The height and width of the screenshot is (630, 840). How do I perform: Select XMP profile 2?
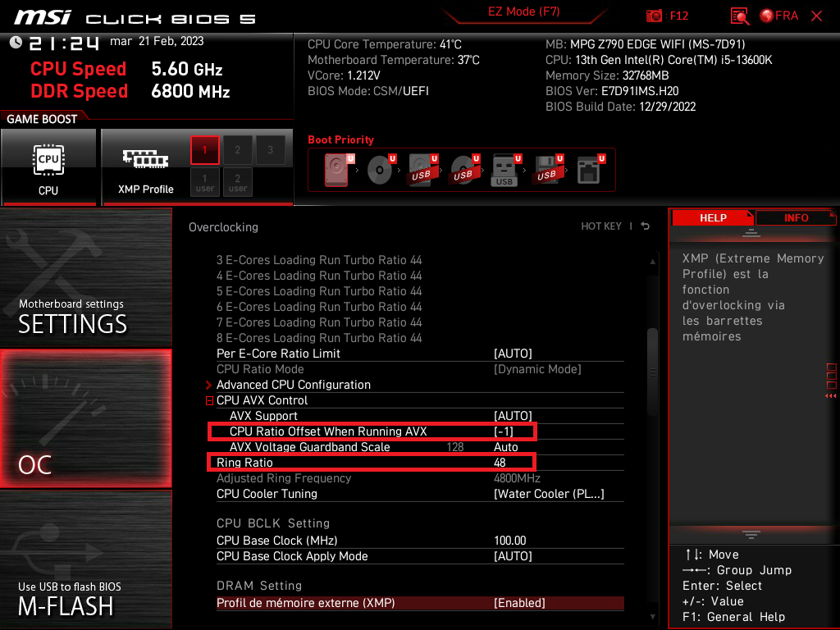coord(237,150)
